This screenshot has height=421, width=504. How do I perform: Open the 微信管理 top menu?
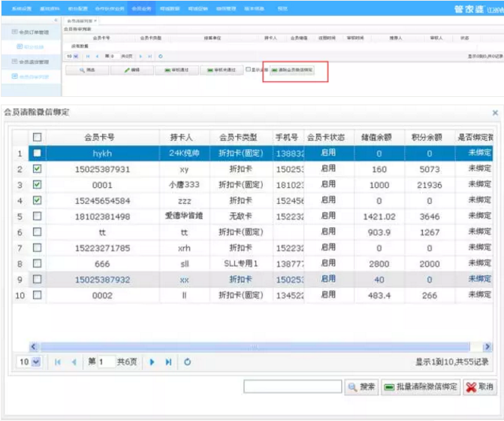click(226, 9)
